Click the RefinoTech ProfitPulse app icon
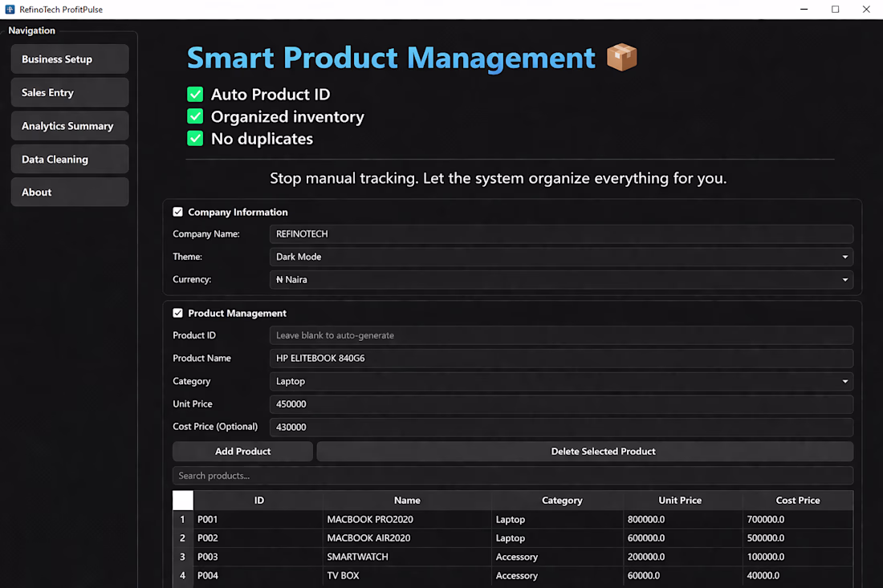 click(x=10, y=10)
